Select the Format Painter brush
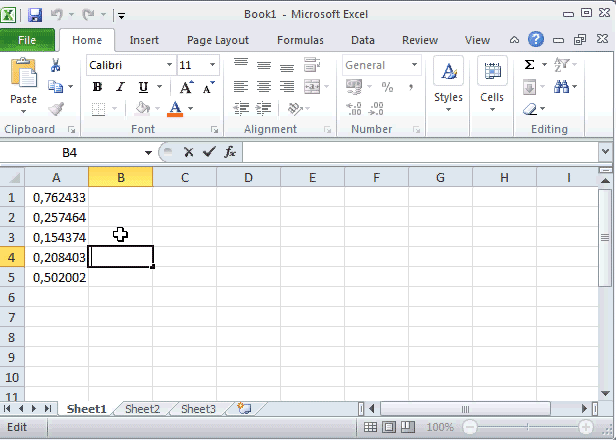This screenshot has width=616, height=440. pos(56,109)
